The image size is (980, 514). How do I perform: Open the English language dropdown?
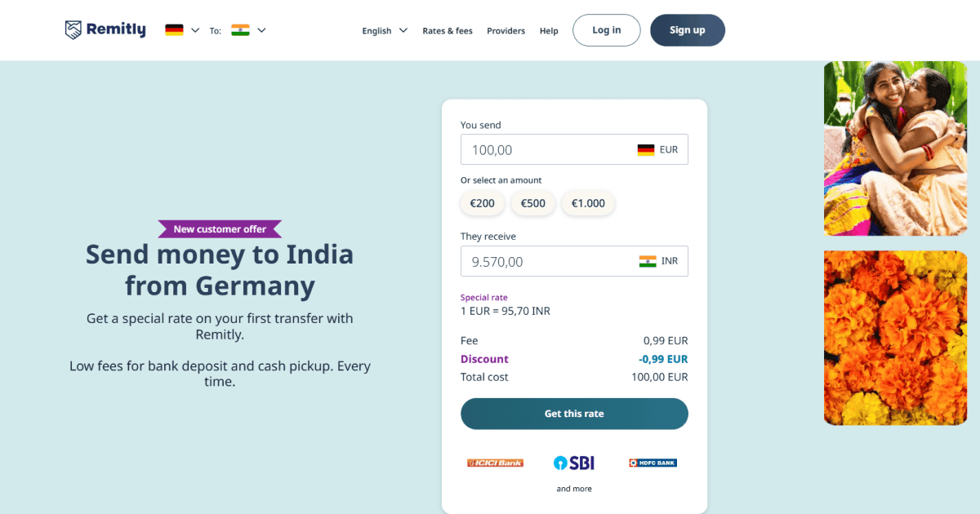point(384,31)
